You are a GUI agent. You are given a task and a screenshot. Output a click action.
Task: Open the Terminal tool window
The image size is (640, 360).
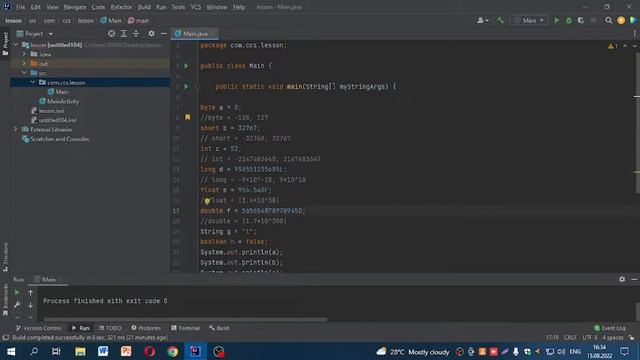(185, 328)
